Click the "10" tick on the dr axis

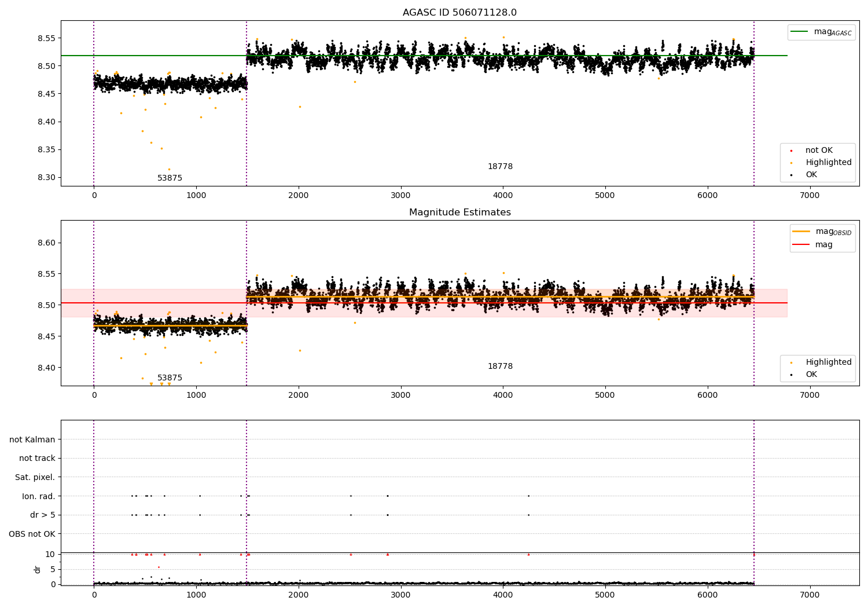50,554
